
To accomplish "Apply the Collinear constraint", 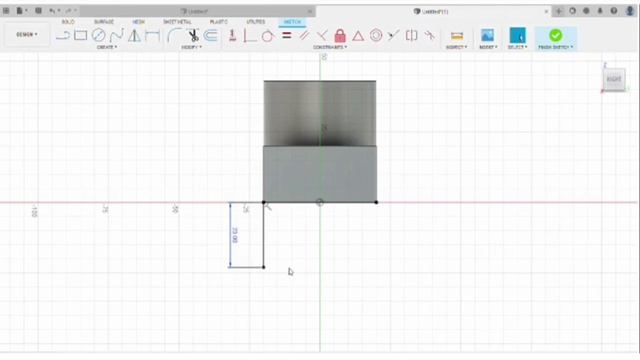I will pyautogui.click(x=393, y=36).
